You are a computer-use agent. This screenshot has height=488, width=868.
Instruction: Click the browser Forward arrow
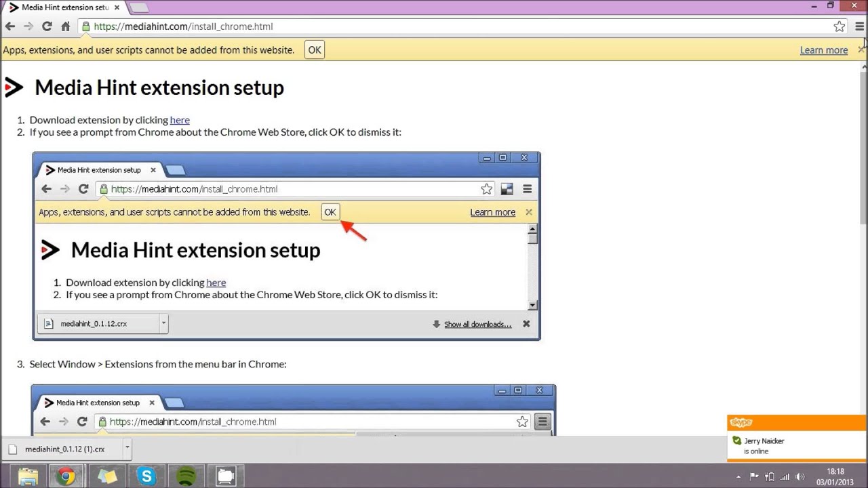tap(28, 26)
